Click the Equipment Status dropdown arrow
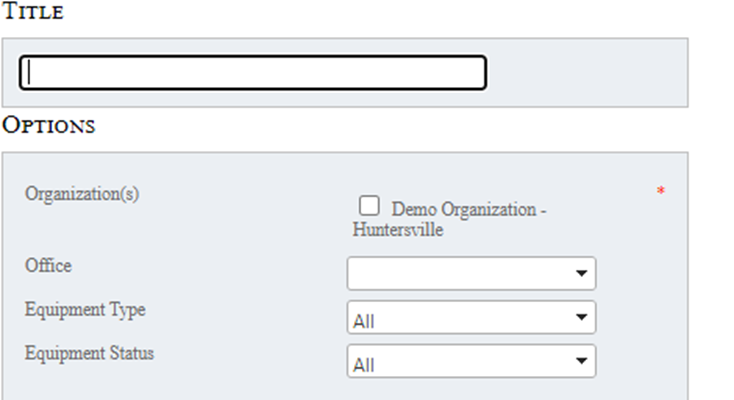The height and width of the screenshot is (400, 734). coord(580,361)
